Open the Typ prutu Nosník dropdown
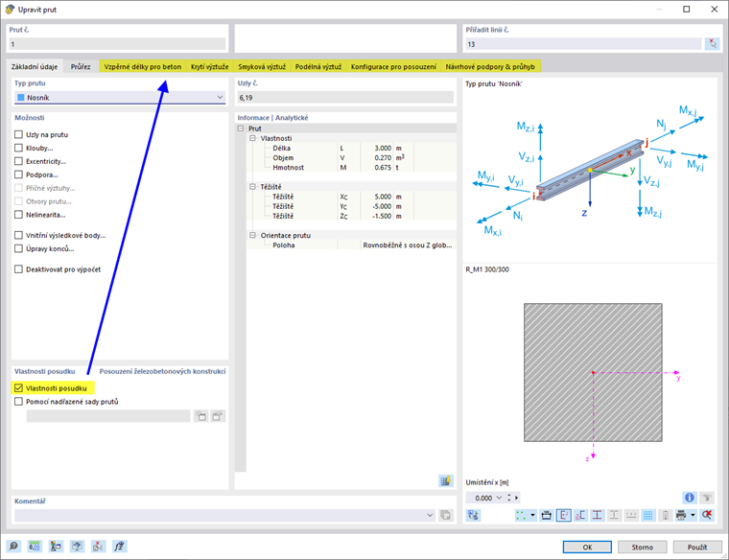 [120, 98]
